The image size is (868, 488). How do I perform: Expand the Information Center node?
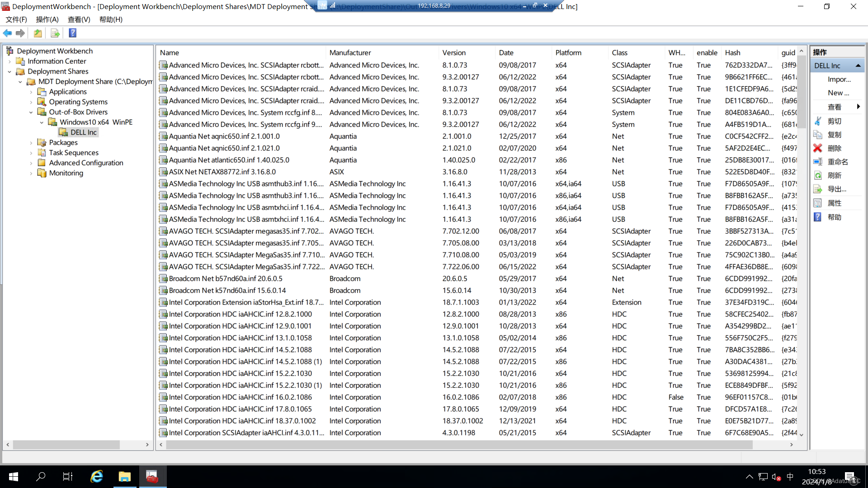click(x=9, y=61)
